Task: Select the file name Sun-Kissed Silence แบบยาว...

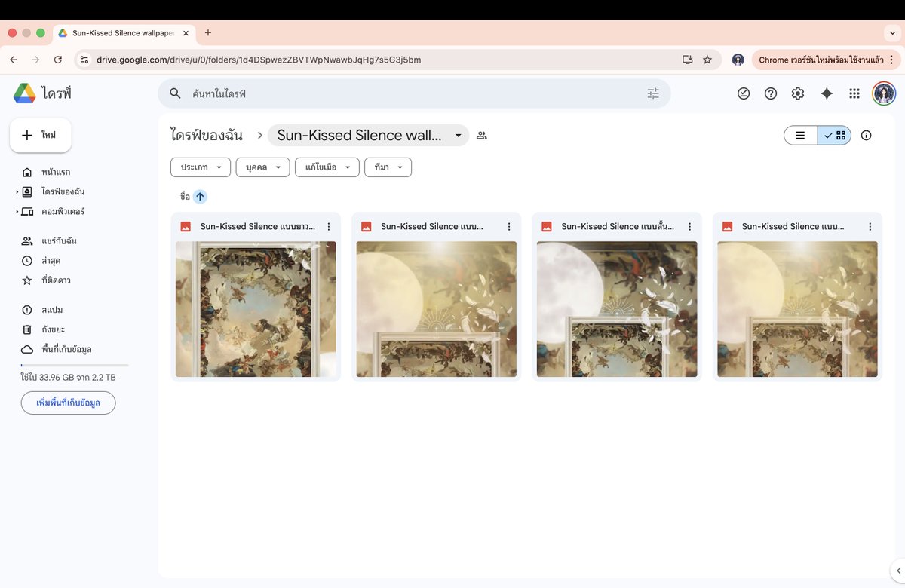Action: 258,226
